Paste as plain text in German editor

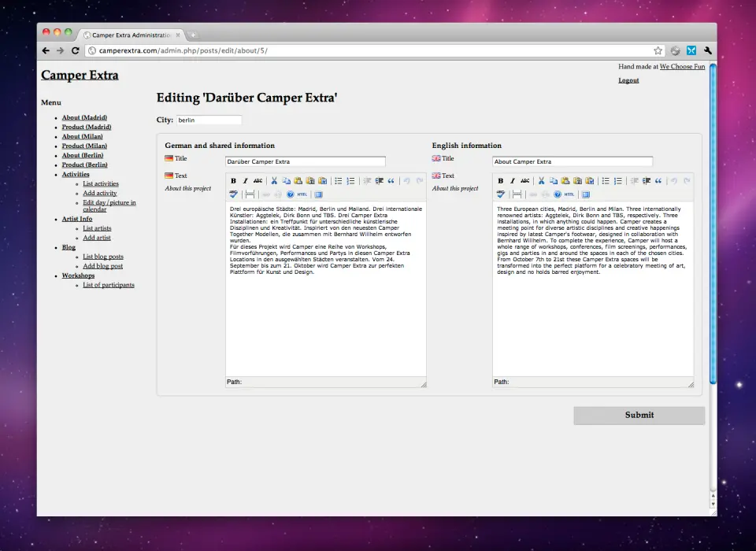(310, 181)
